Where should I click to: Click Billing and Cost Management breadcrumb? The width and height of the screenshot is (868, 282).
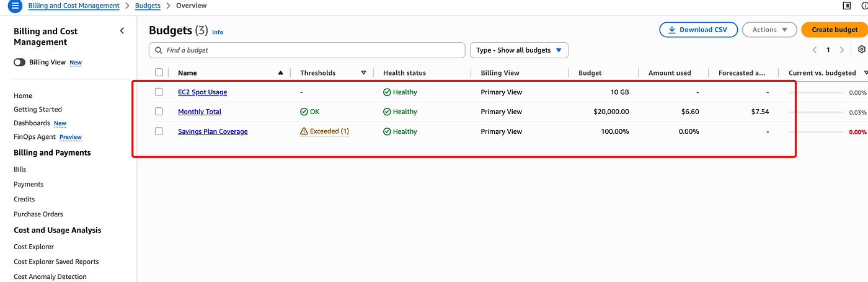click(x=74, y=6)
